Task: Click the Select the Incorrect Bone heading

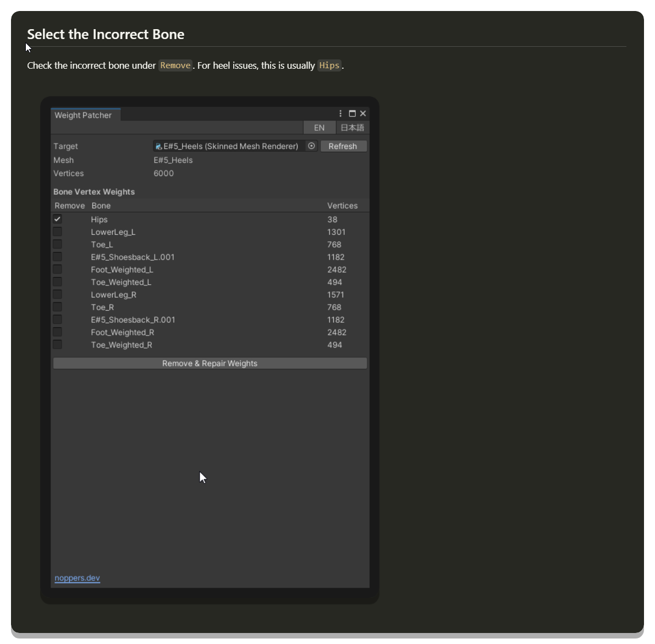Action: coord(106,34)
